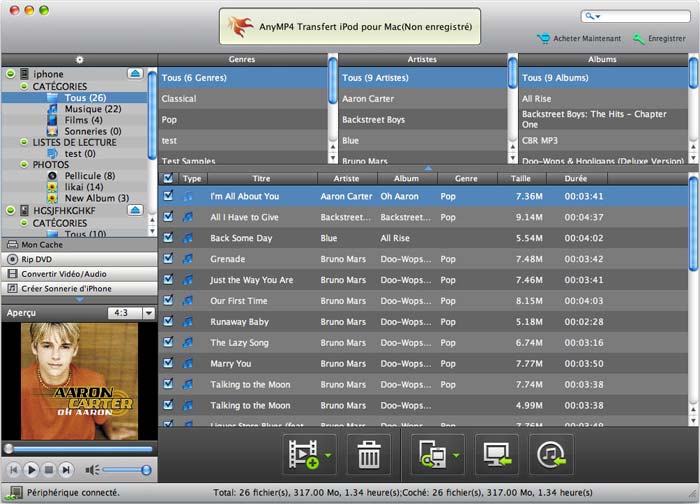
Task: Open the Rip DVD button
Action: coord(79,259)
